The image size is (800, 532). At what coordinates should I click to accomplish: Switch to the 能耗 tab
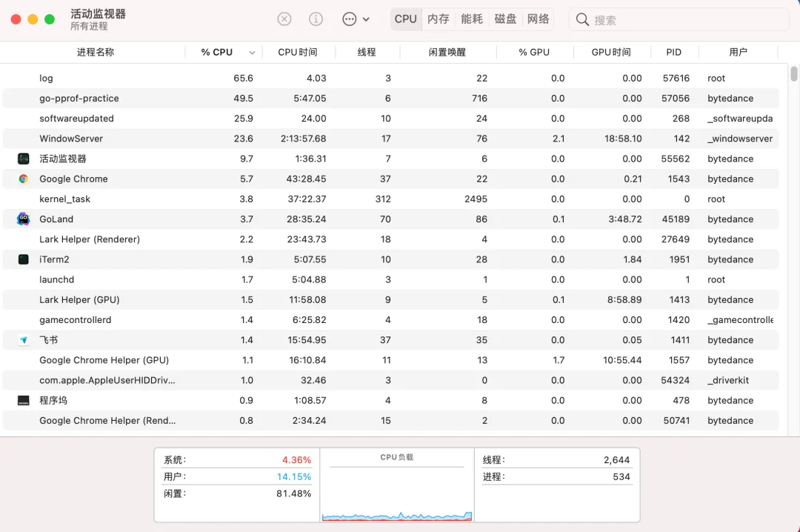pyautogui.click(x=472, y=19)
